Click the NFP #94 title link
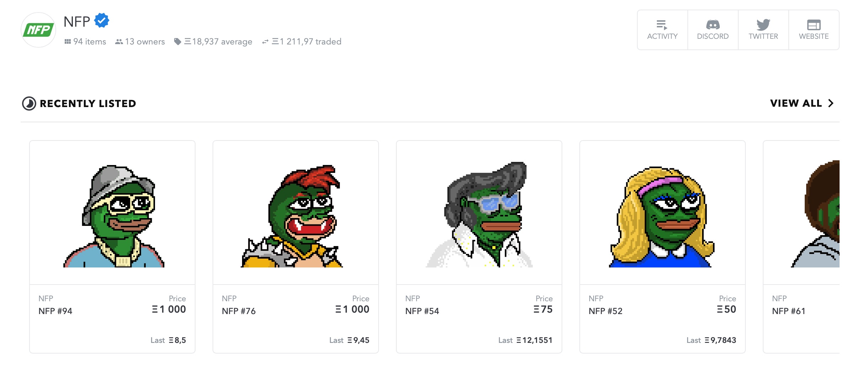The height and width of the screenshot is (382, 868). pos(55,311)
